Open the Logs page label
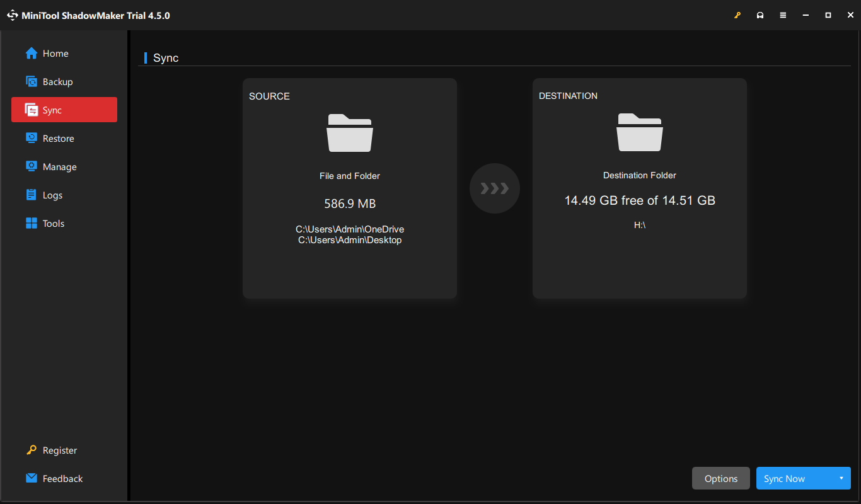Image resolution: width=861 pixels, height=504 pixels. (53, 195)
